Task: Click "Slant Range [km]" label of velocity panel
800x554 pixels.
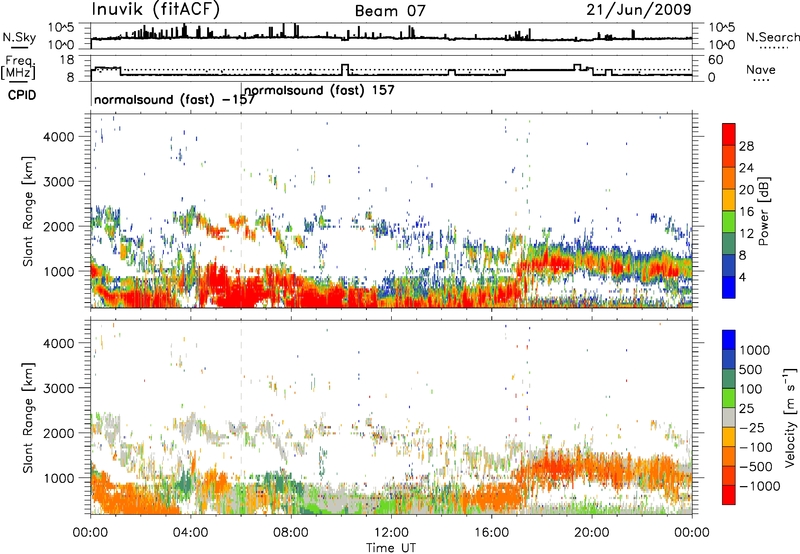Action: pos(28,418)
